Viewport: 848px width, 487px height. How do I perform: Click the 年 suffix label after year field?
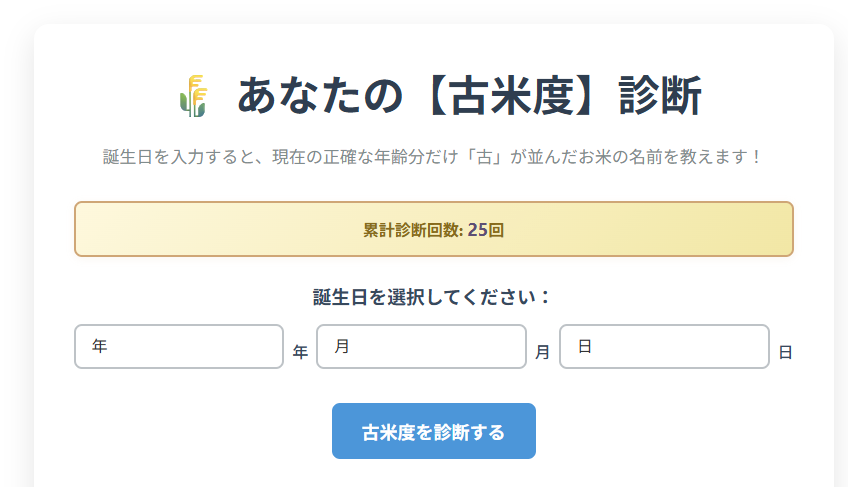point(300,352)
